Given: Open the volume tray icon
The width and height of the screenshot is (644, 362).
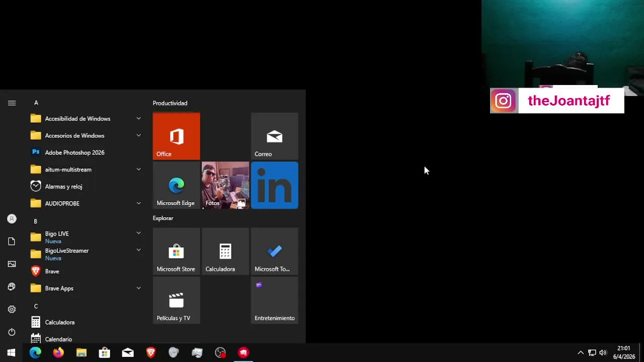Looking at the screenshot, I should pos(603,352).
